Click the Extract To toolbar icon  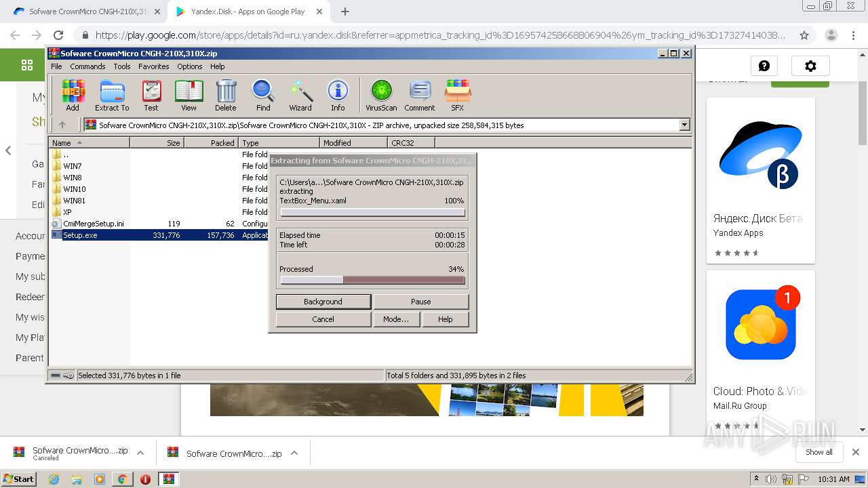pyautogui.click(x=112, y=96)
